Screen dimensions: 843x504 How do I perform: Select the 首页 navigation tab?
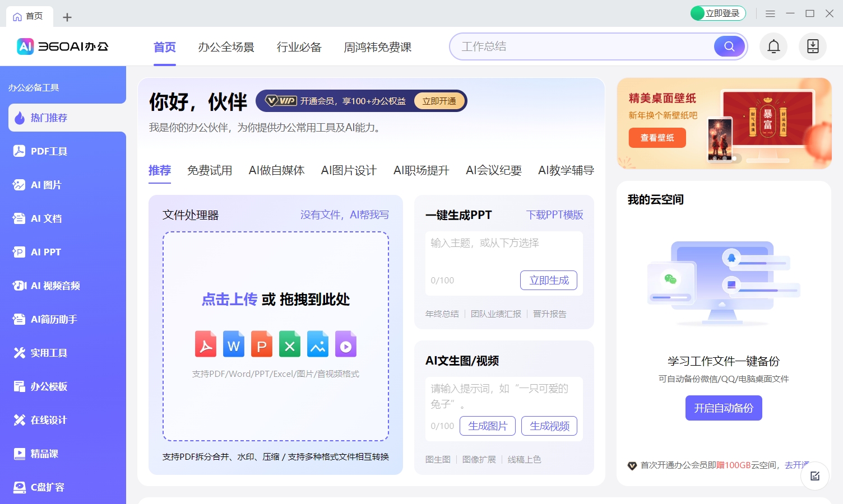pyautogui.click(x=165, y=47)
